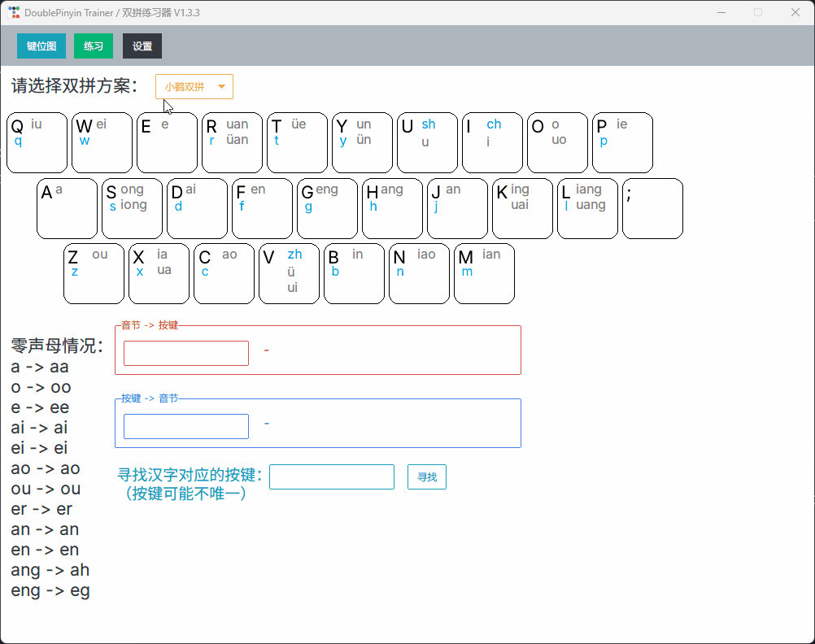This screenshot has width=815, height=644.
Task: Click the L key card with iang
Action: point(588,209)
